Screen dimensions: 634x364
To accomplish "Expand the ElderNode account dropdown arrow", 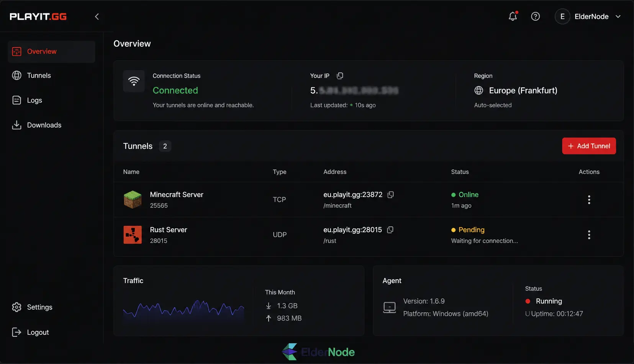I will click(x=618, y=16).
